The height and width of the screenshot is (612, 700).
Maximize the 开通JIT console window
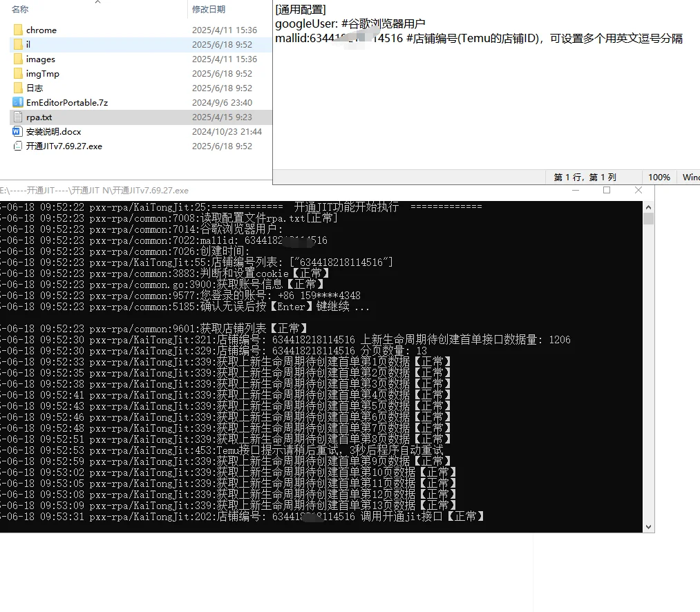tap(607, 190)
